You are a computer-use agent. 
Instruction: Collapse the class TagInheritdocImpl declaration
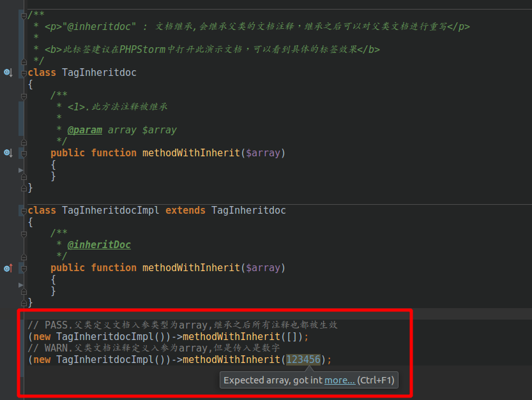click(x=24, y=211)
